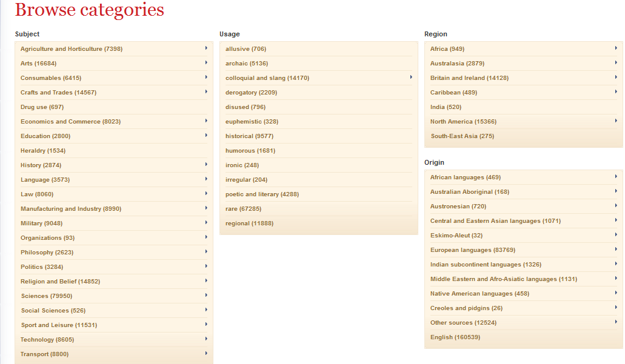
Task: Expand the Language arrow
Action: coord(206,179)
